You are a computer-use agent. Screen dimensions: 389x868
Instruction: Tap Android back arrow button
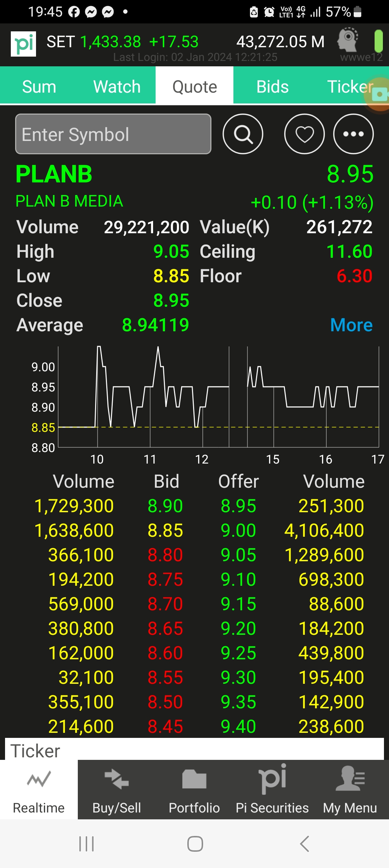coord(304,844)
